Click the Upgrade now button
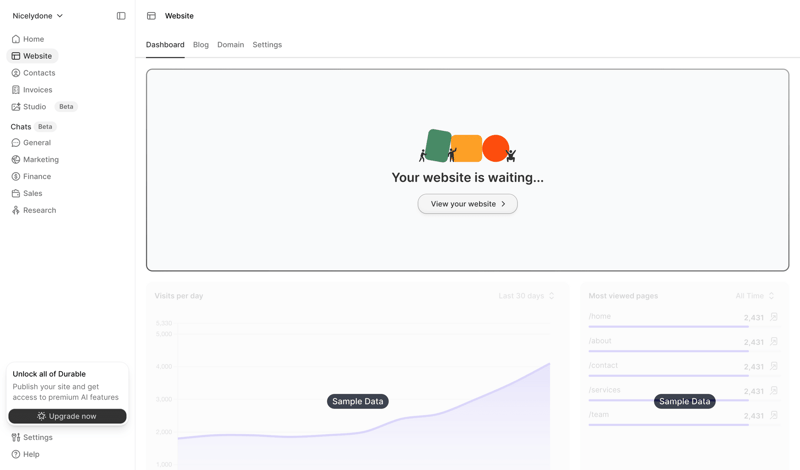 point(67,416)
